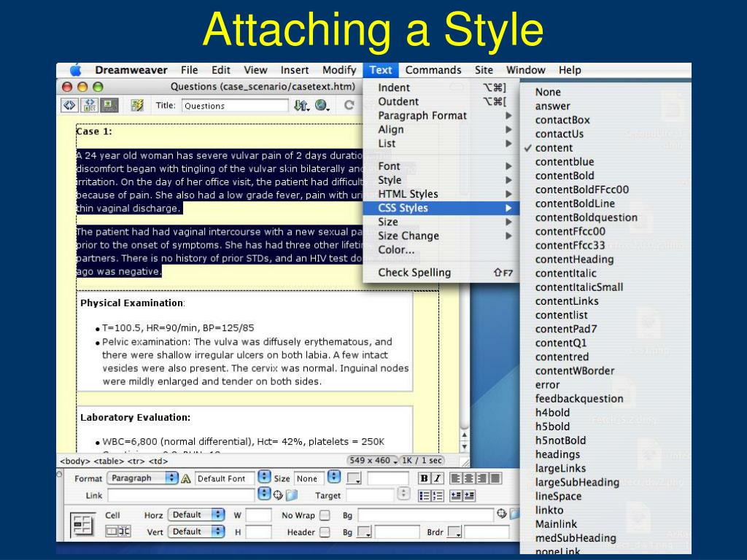747x560 pixels.
Task: Click the Title input field
Action: pyautogui.click(x=235, y=106)
